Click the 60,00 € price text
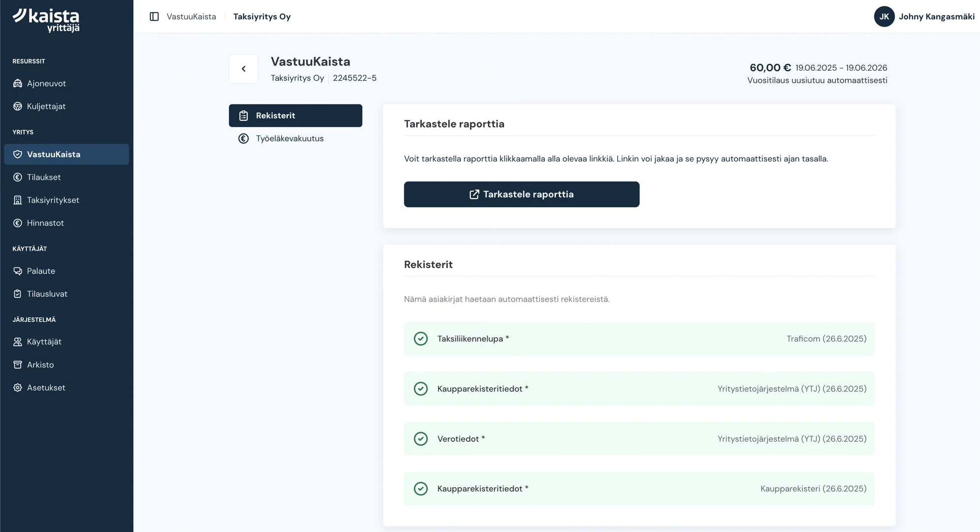Screen dimensions: 980x532 tap(770, 67)
